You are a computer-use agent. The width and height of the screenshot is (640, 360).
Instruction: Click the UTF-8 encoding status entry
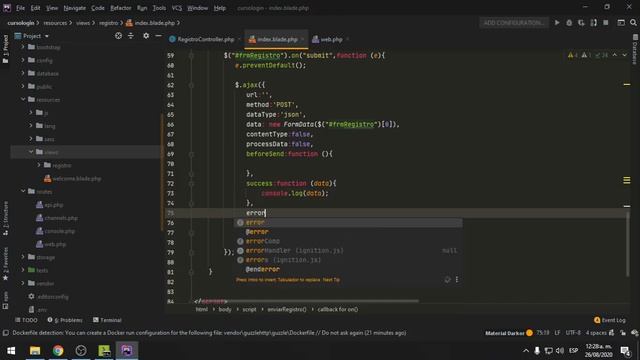pyautogui.click(x=573, y=333)
